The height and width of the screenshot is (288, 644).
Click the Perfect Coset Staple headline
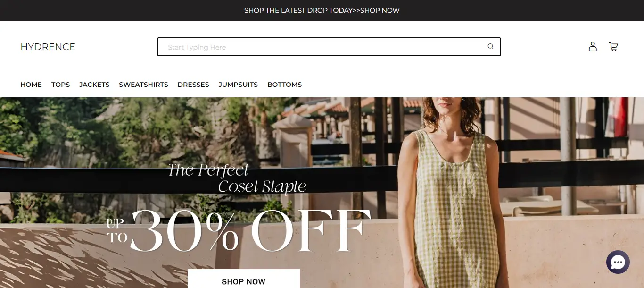[x=237, y=178]
